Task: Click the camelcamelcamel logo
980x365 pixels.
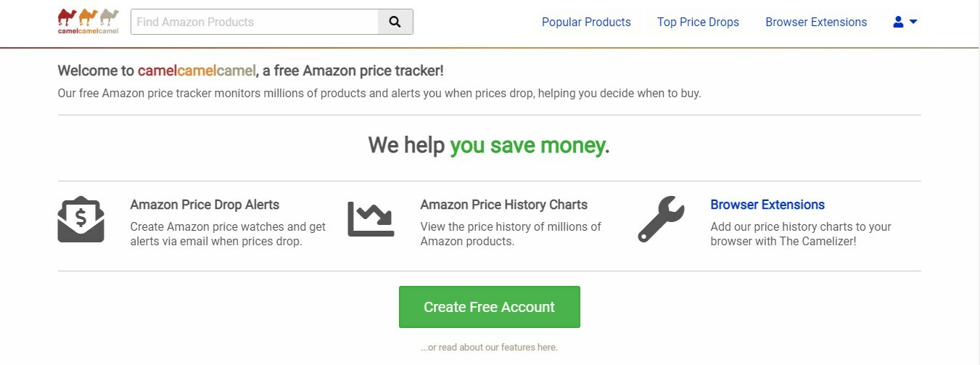Action: click(88, 21)
